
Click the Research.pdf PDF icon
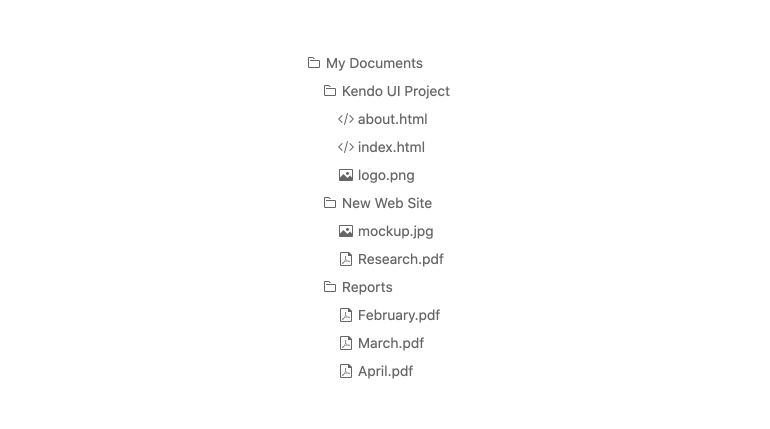[x=346, y=259]
